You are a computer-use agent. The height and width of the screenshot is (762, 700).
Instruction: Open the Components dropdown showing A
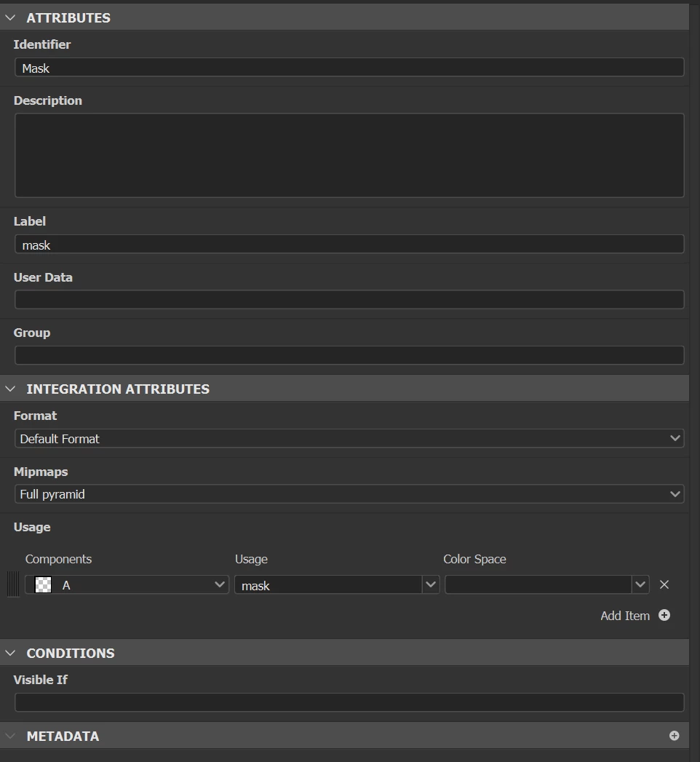point(127,584)
